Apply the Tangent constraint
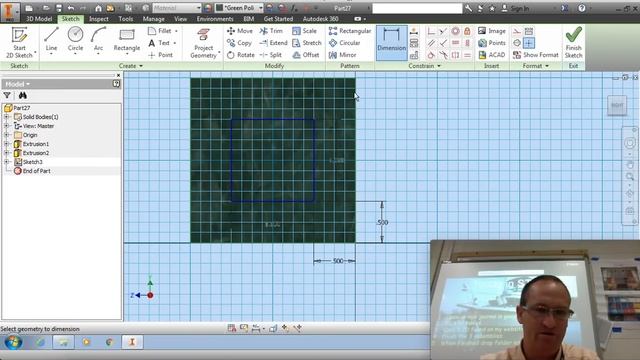Image resolution: width=640 pixels, height=360 pixels. (431, 55)
